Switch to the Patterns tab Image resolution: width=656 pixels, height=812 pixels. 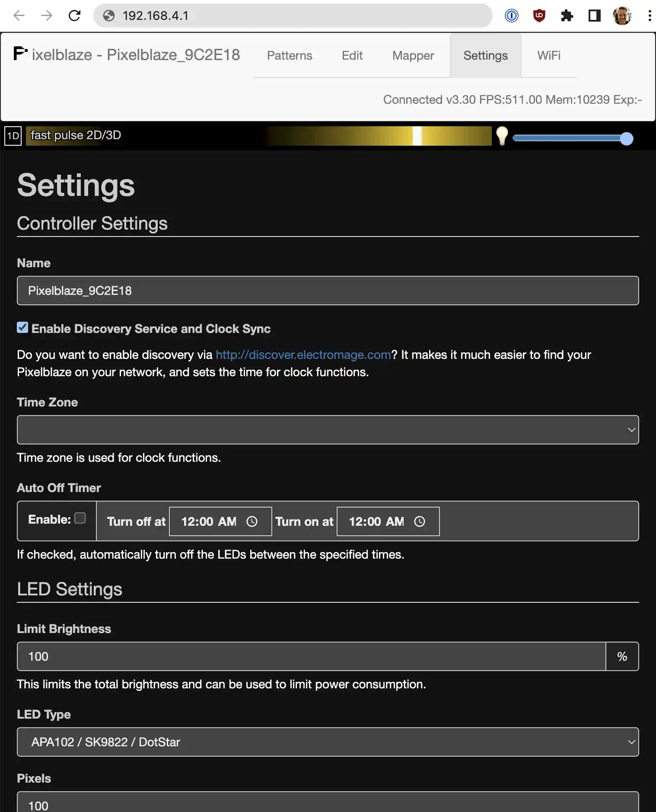(x=289, y=55)
